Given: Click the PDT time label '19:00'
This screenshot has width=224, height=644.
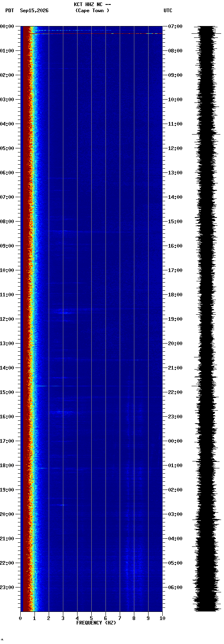Looking at the screenshot, I should pyautogui.click(x=6, y=490).
